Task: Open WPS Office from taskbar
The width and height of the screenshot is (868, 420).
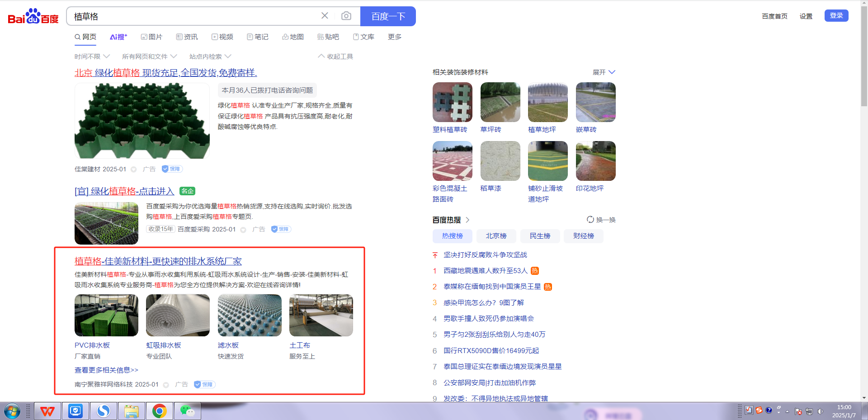Action: pyautogui.click(x=47, y=411)
